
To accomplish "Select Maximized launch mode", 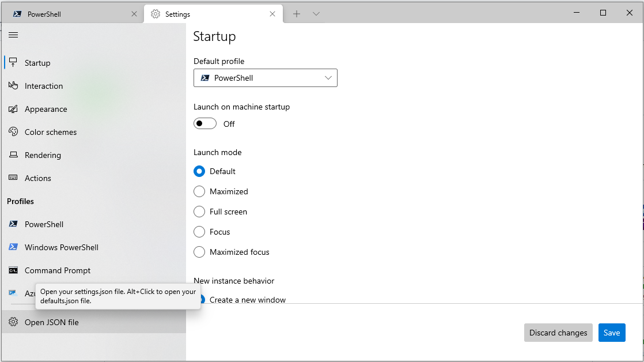I will [x=199, y=191].
